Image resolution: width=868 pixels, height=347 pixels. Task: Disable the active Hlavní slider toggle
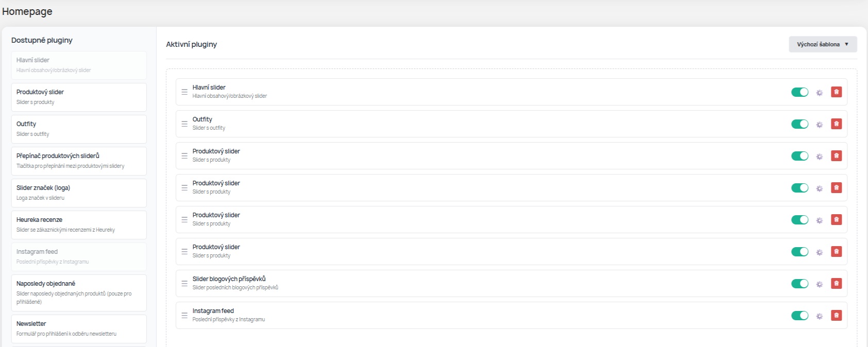(x=799, y=92)
